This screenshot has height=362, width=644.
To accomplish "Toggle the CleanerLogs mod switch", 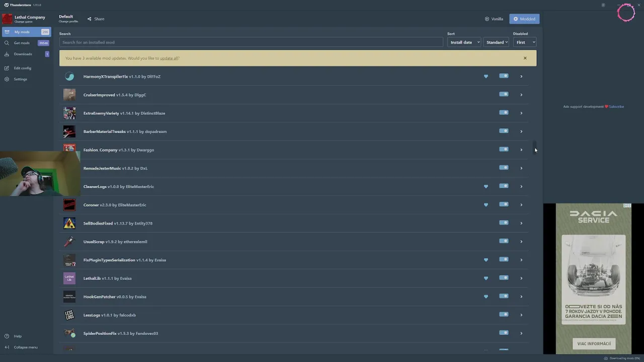I will coord(504,186).
